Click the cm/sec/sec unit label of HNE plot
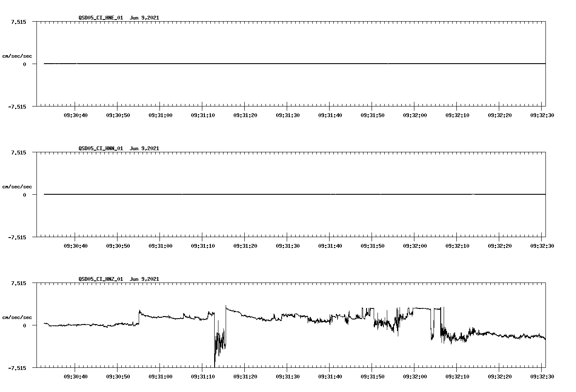 (17, 56)
